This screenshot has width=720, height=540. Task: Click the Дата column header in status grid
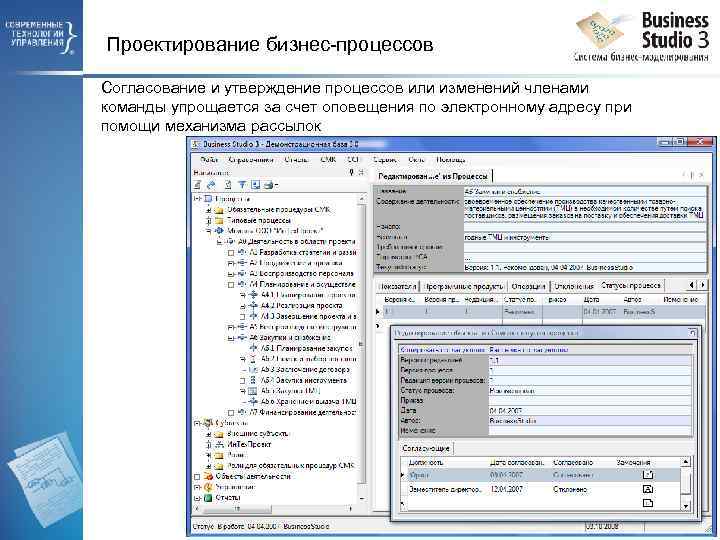tap(601, 300)
